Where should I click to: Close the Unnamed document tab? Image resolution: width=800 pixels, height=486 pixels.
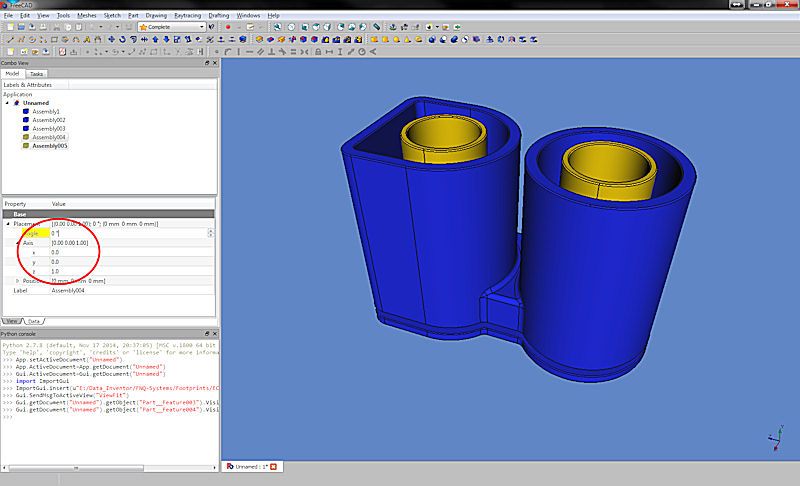pyautogui.click(x=273, y=467)
